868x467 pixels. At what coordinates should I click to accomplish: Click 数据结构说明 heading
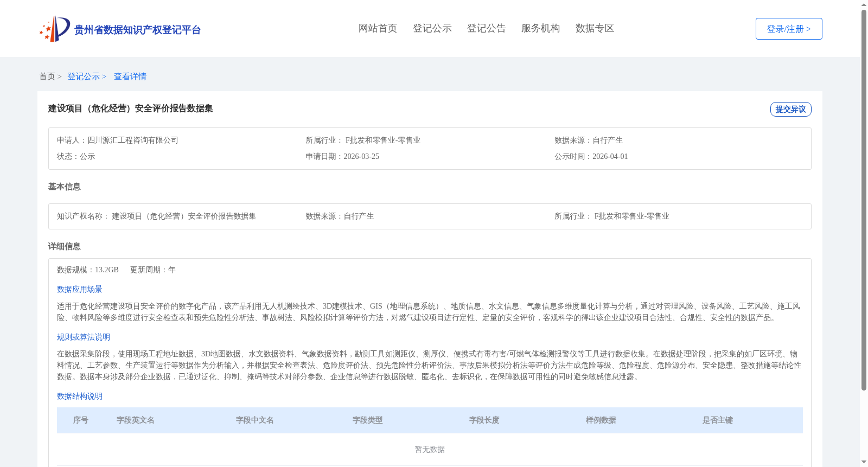point(80,396)
